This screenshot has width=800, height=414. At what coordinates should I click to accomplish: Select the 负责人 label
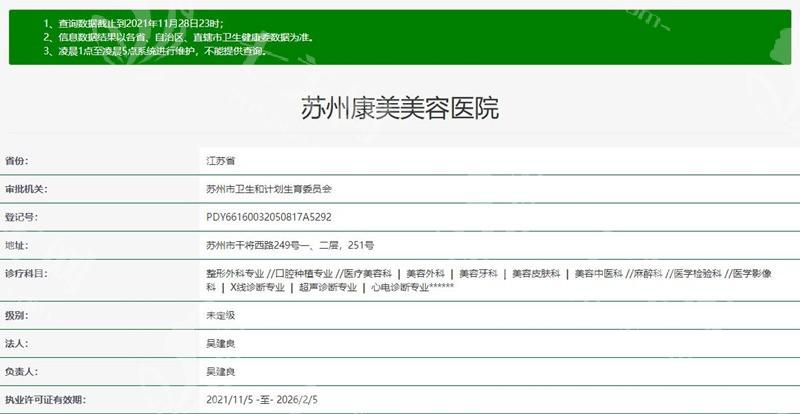(21, 372)
